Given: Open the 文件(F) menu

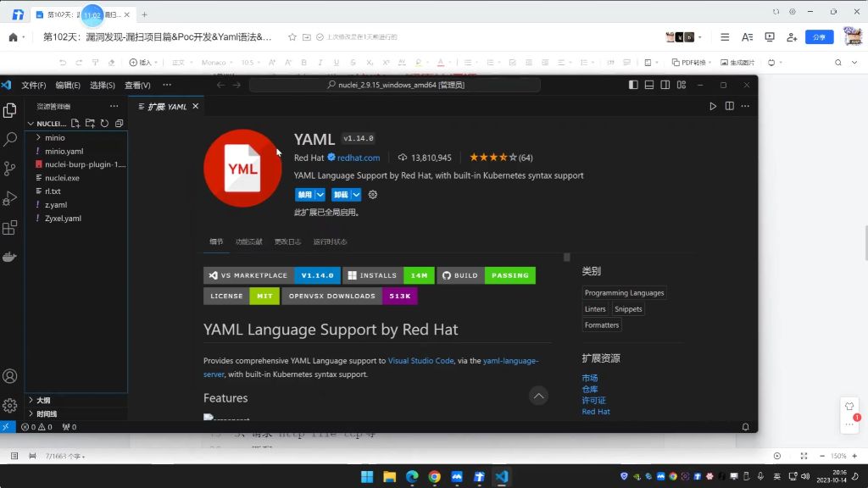Looking at the screenshot, I should [x=34, y=86].
